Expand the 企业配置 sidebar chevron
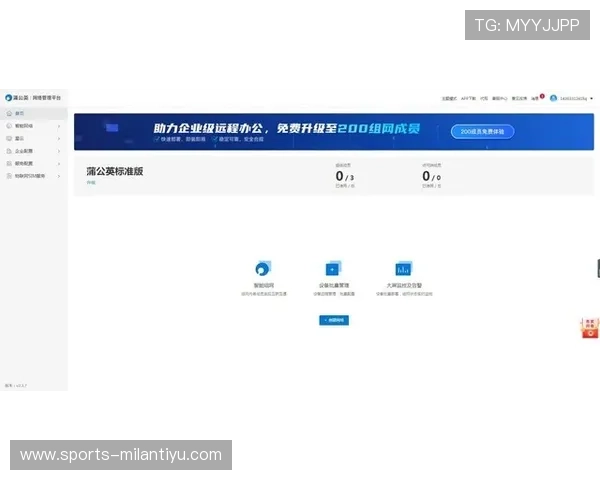The image size is (600, 480). pyautogui.click(x=59, y=151)
